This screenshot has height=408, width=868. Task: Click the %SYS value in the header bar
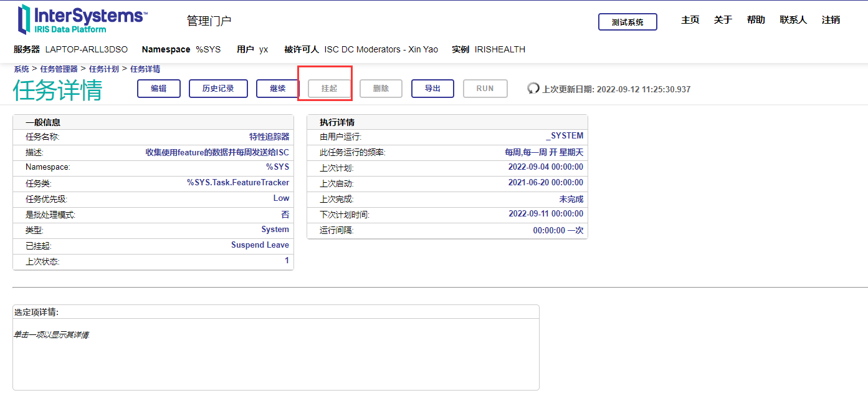(x=209, y=49)
